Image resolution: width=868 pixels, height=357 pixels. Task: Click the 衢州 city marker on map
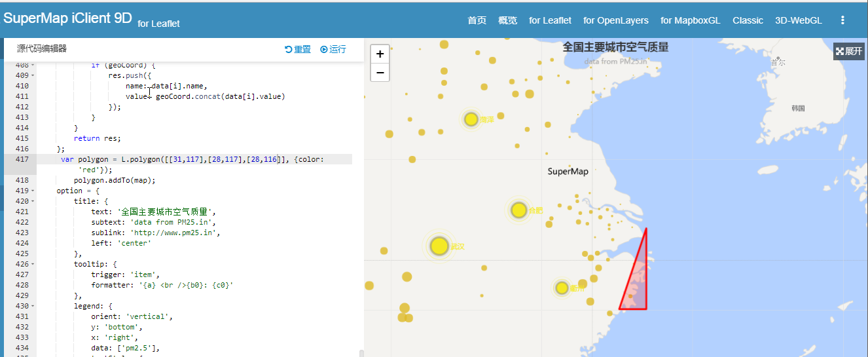tap(562, 288)
